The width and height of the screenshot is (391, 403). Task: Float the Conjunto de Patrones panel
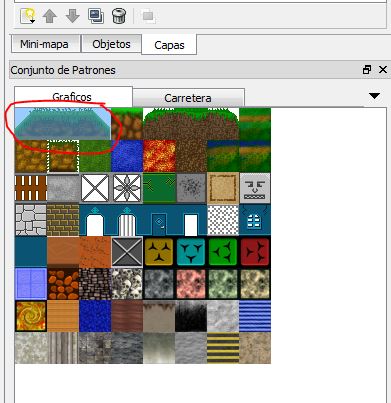coord(367,70)
